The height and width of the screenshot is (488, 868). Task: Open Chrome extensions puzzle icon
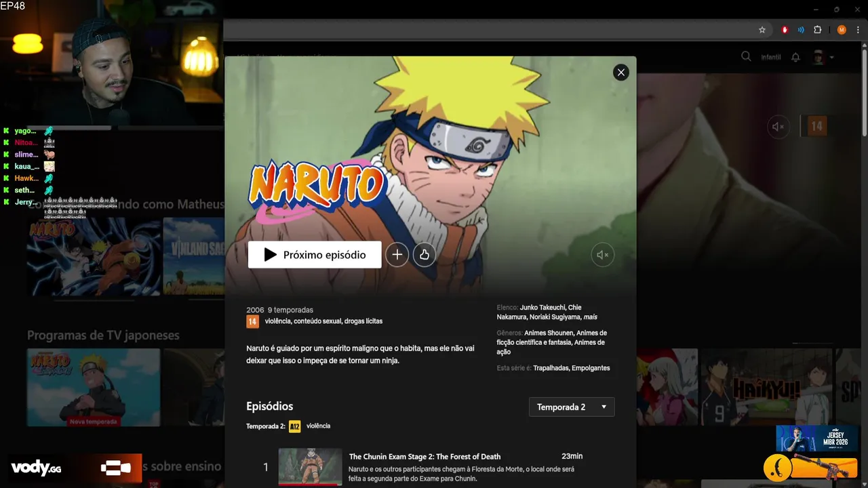click(818, 30)
